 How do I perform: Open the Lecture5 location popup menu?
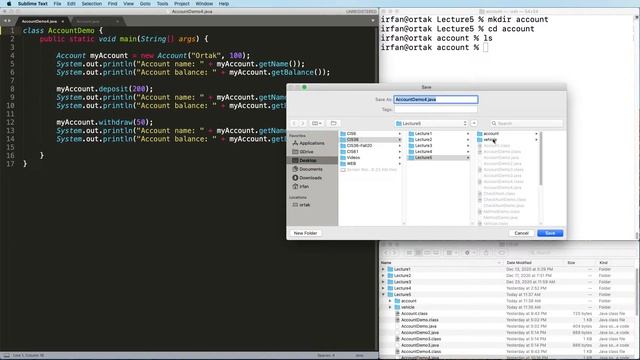[431, 123]
